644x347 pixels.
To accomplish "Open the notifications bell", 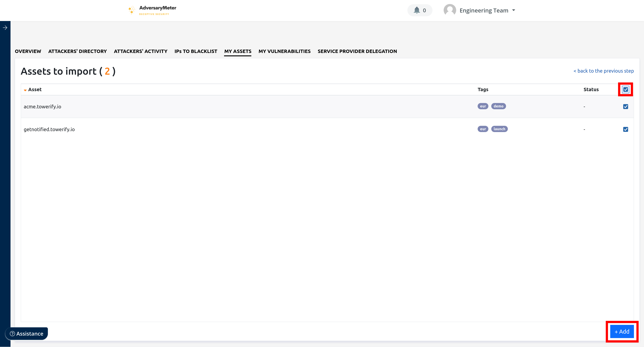I will point(417,10).
